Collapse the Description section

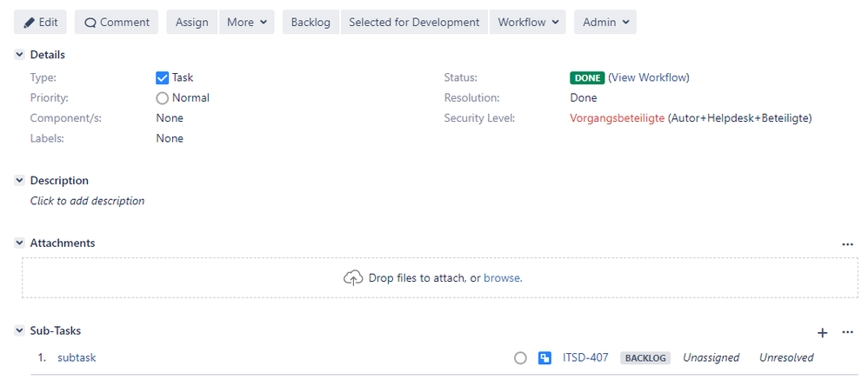19,181
